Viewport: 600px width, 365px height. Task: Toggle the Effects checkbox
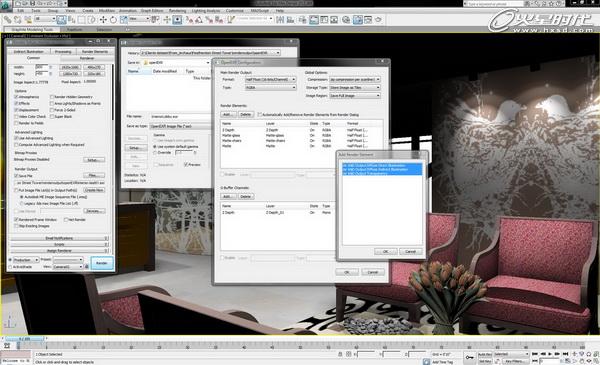pyautogui.click(x=16, y=103)
